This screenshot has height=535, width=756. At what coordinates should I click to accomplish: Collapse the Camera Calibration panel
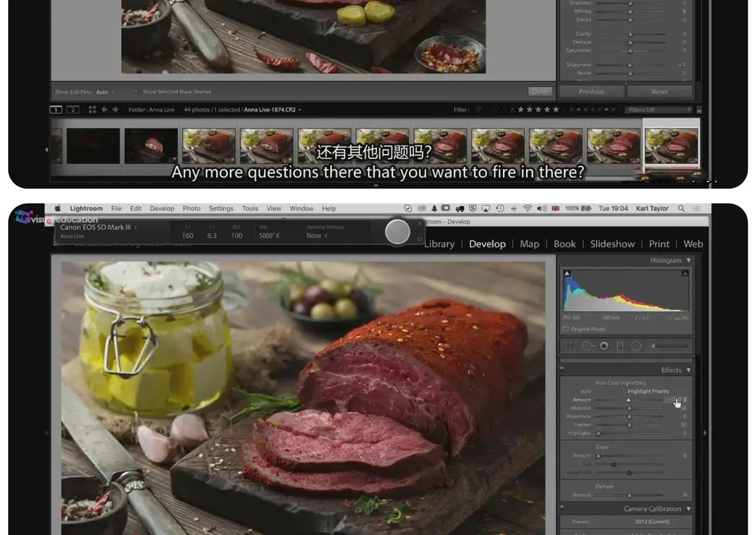[688, 509]
